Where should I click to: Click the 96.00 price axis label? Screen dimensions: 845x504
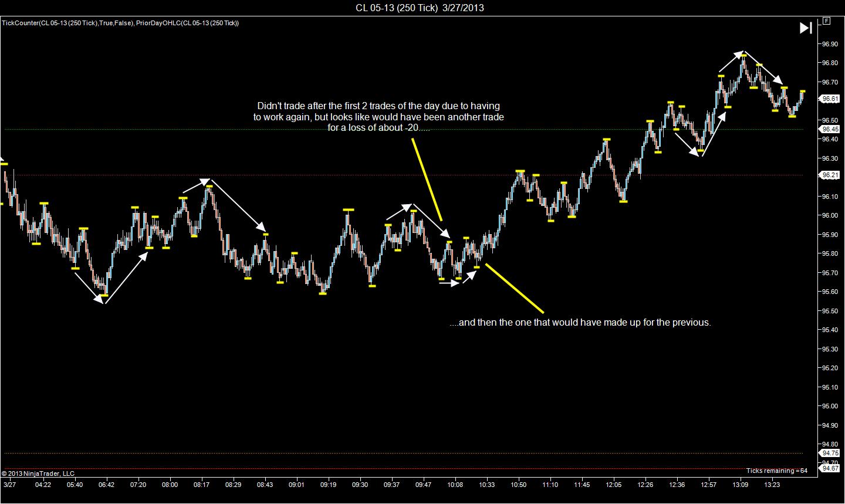tap(830, 215)
